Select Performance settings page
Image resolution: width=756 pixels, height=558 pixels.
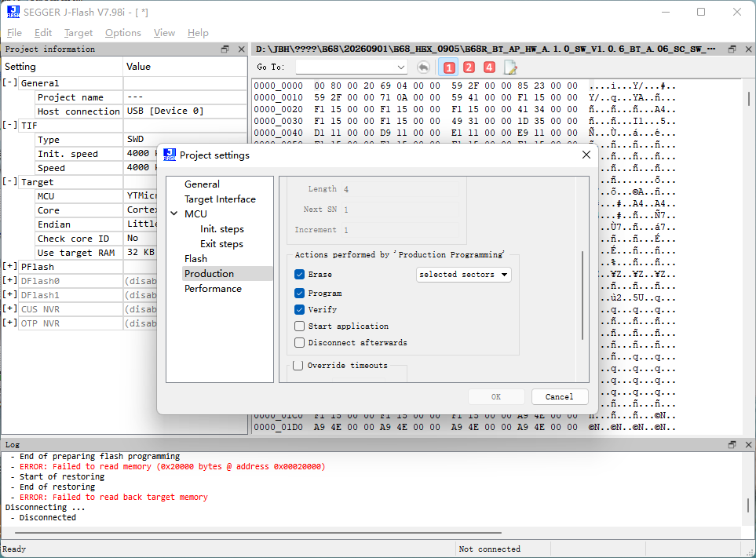(x=213, y=289)
